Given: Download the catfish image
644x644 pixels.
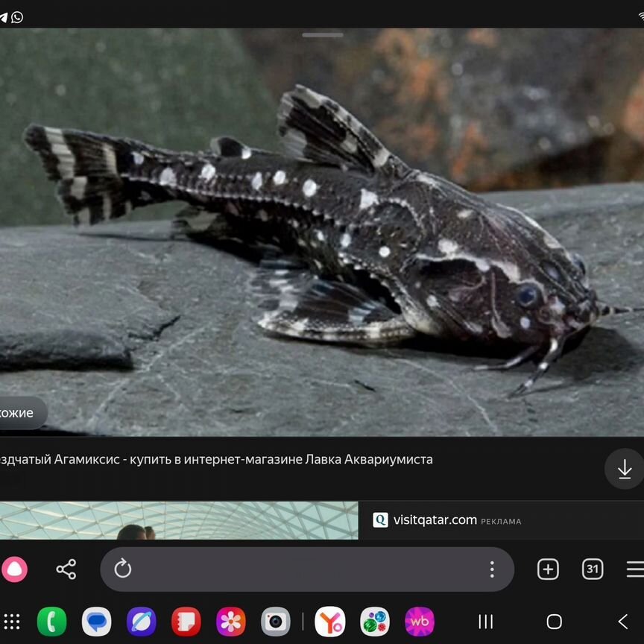Looking at the screenshot, I should click(624, 469).
